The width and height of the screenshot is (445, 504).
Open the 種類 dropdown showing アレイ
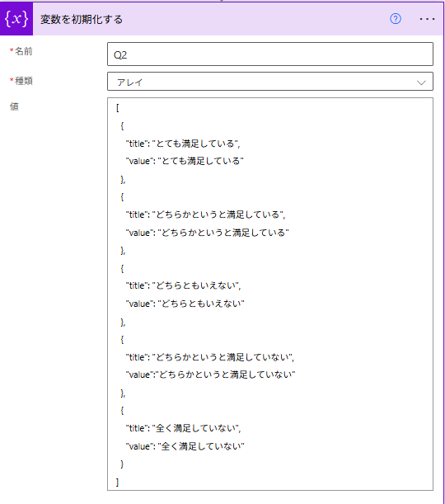pyautogui.click(x=270, y=82)
